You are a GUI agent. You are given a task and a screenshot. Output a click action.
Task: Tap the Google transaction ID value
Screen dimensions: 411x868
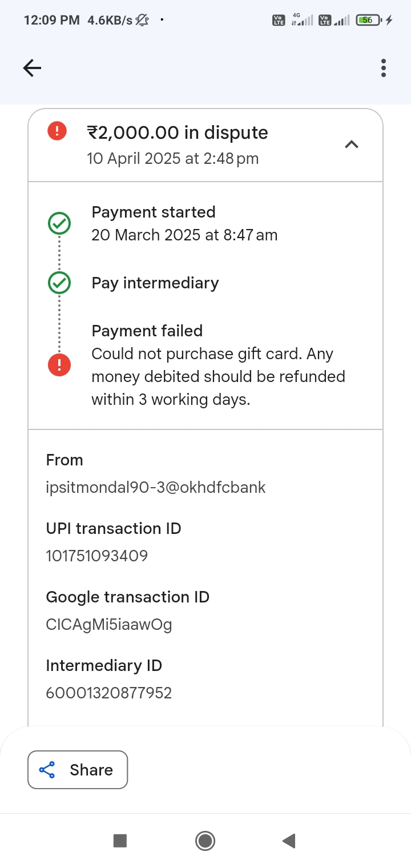click(109, 624)
